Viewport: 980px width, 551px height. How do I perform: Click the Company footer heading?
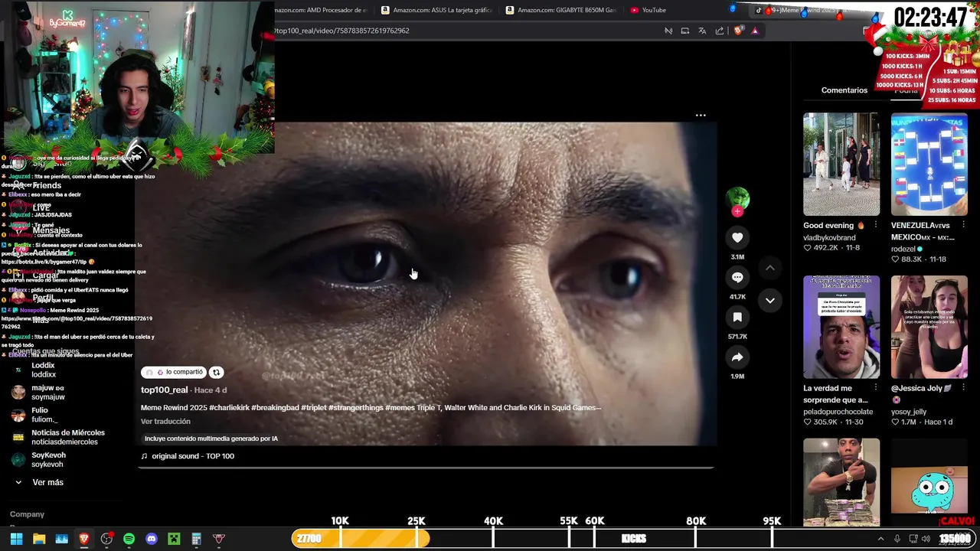[x=27, y=514]
